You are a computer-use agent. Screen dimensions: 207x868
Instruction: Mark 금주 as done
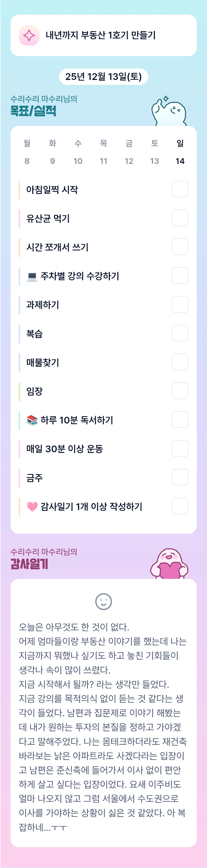click(x=180, y=477)
